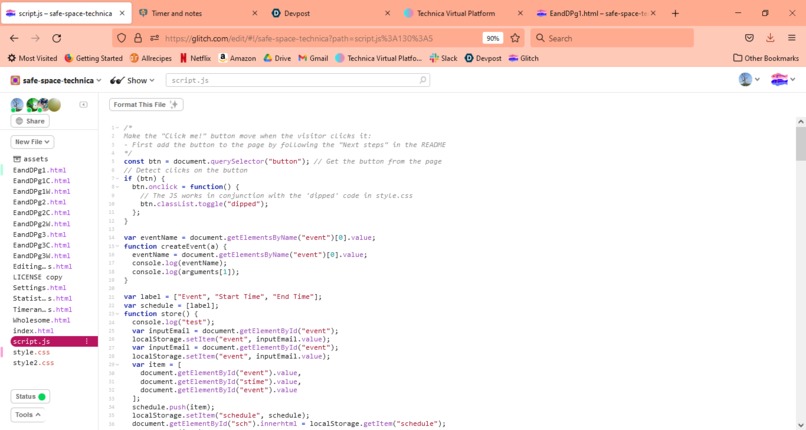Open the Show preview dropdown
806x430 pixels.
point(133,80)
